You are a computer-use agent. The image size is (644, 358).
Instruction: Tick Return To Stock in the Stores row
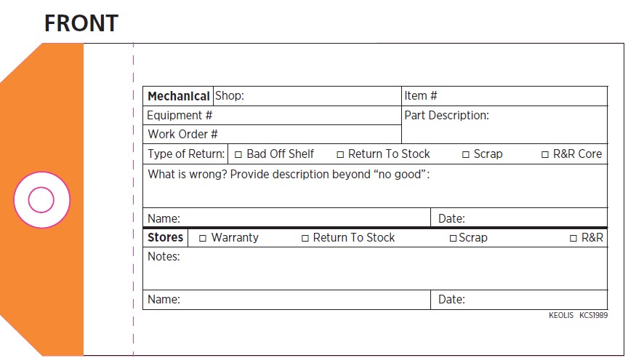(x=305, y=238)
